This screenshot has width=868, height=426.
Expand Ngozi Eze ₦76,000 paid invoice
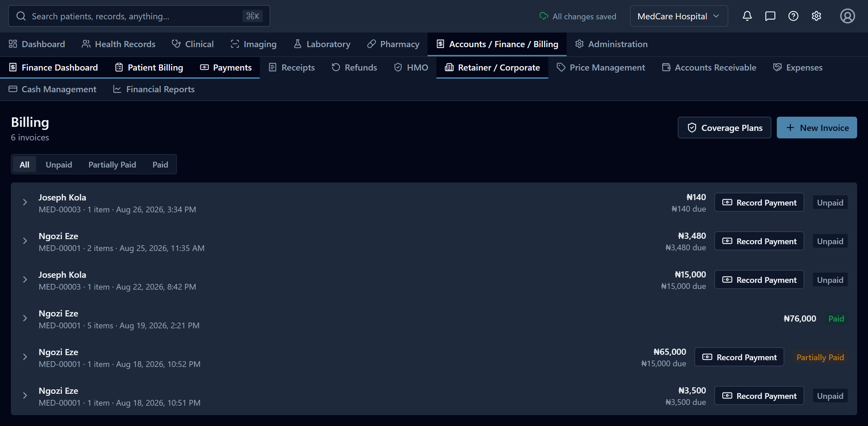click(x=25, y=318)
